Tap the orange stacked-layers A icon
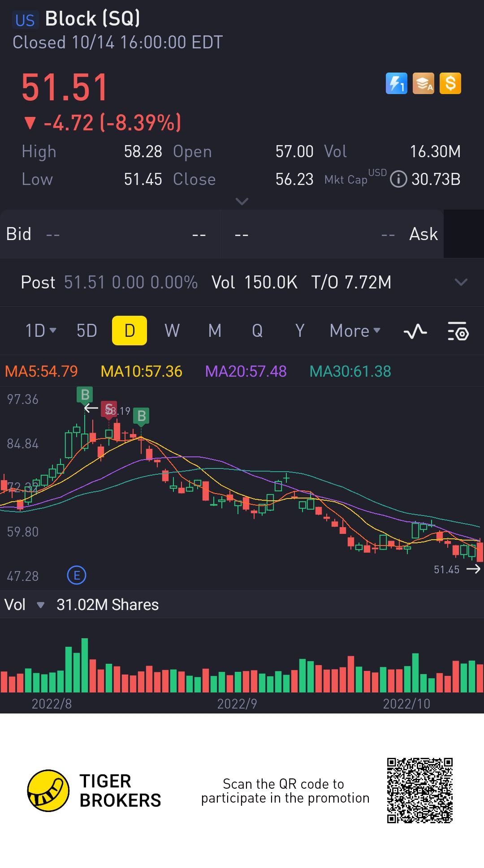 423,84
